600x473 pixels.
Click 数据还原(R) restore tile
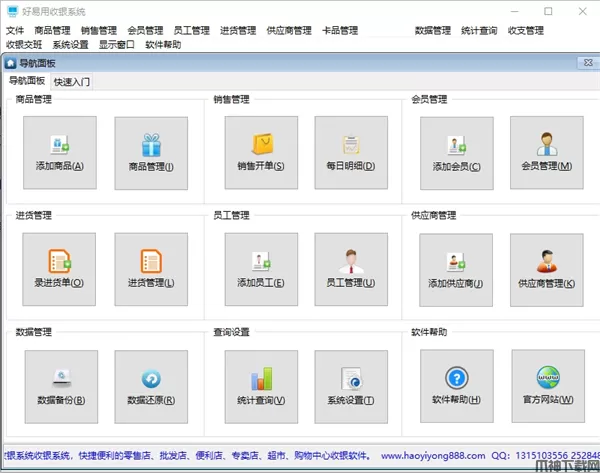click(151, 387)
